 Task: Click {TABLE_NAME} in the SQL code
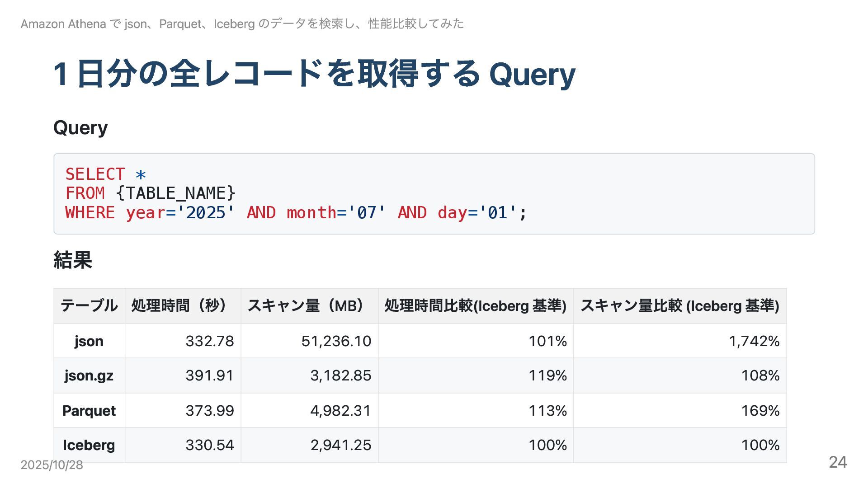point(175,193)
